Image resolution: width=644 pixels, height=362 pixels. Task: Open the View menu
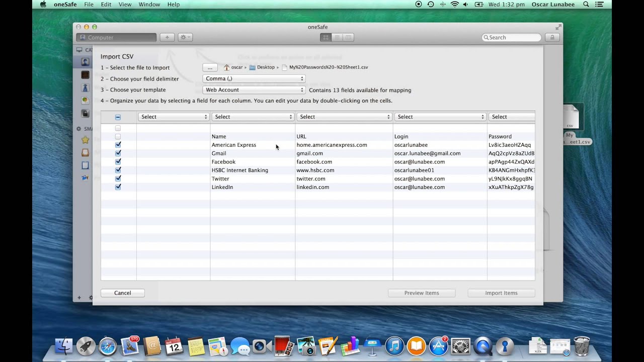(x=125, y=5)
